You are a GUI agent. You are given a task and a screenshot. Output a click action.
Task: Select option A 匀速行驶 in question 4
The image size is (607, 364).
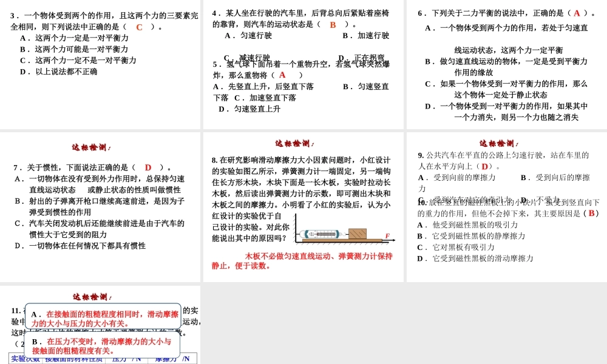pyautogui.click(x=248, y=36)
